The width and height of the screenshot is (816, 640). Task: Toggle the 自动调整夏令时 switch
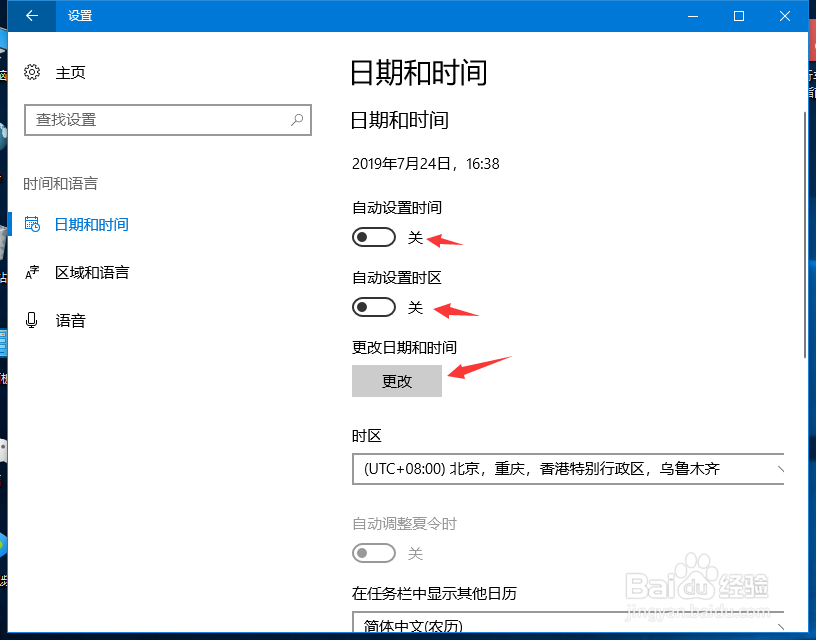tap(374, 553)
